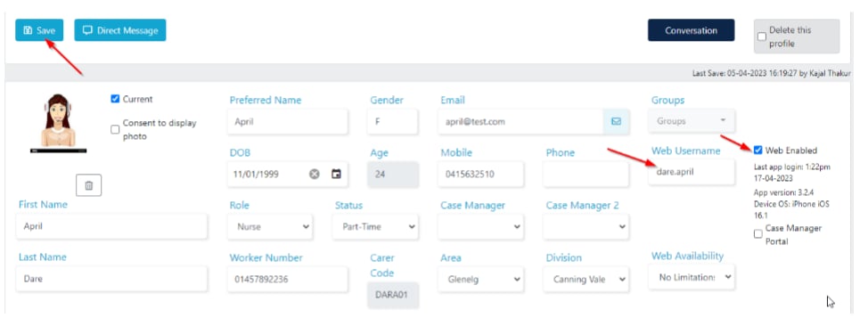Click the Carer Code label

click(382, 265)
